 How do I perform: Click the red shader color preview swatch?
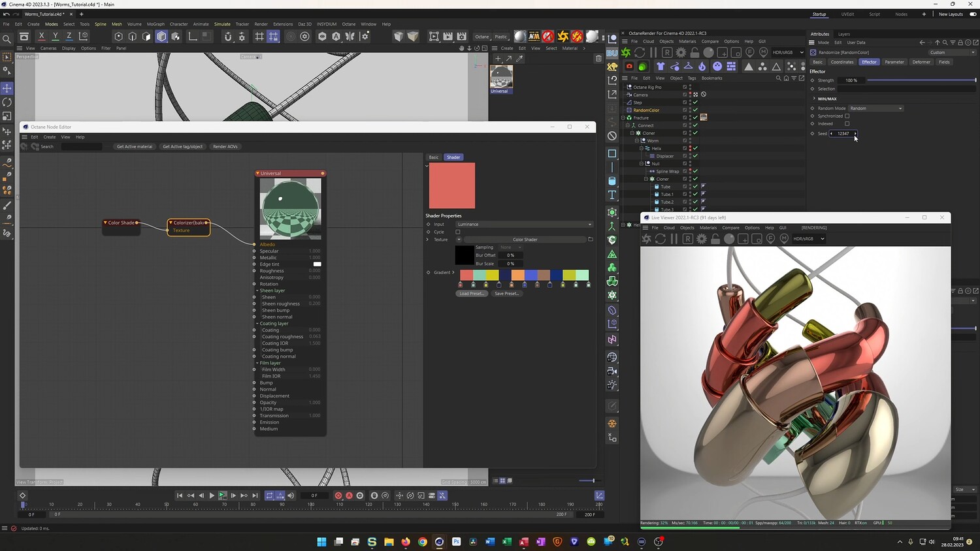(452, 185)
